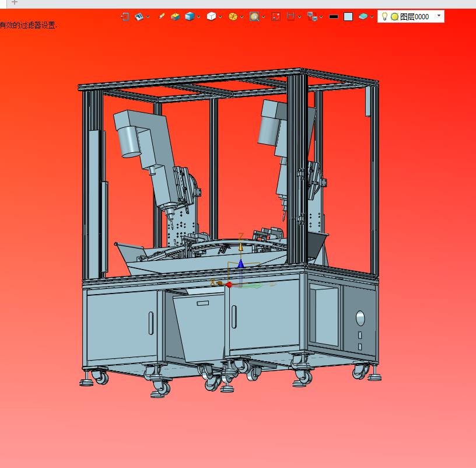Click the yellow-topped box icon

[x=175, y=16]
